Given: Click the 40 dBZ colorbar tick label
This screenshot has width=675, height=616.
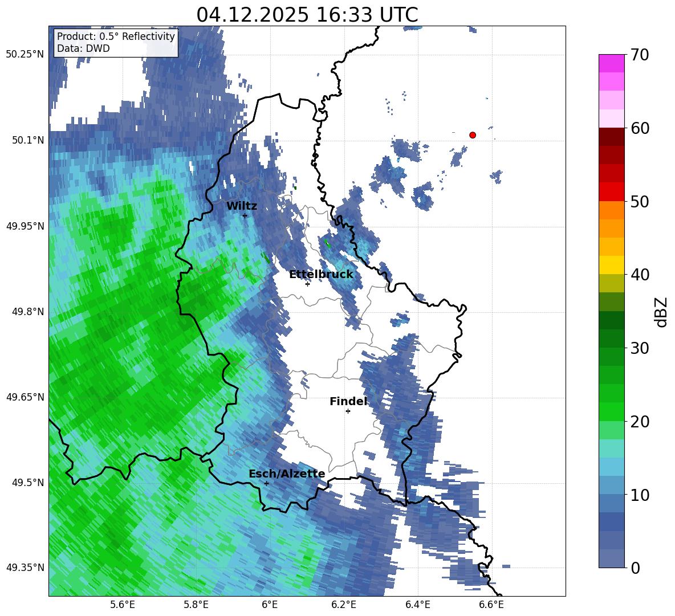Looking at the screenshot, I should pos(640,275).
